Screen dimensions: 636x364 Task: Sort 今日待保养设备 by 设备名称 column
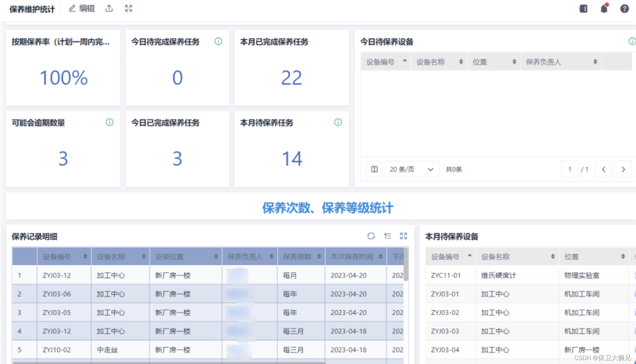(x=461, y=62)
